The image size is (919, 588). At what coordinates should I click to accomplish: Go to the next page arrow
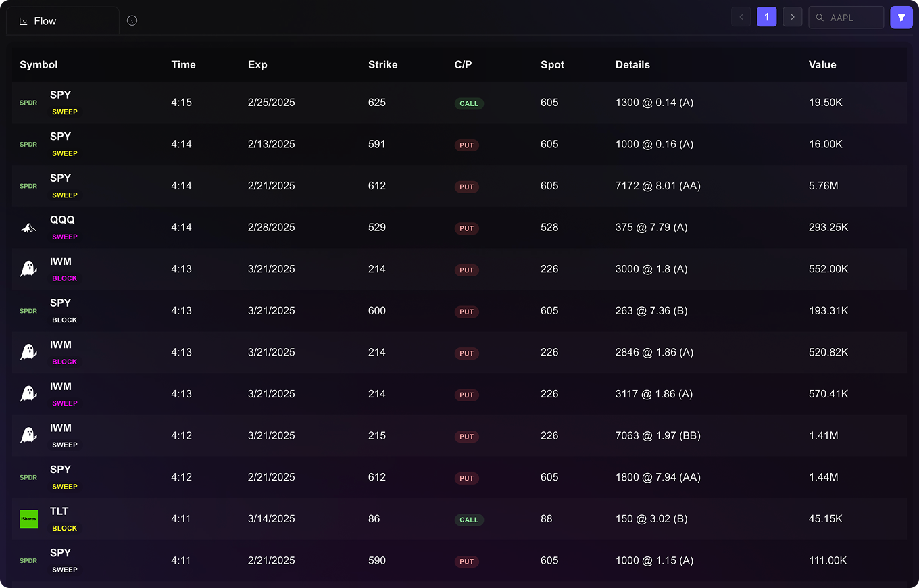click(x=792, y=18)
